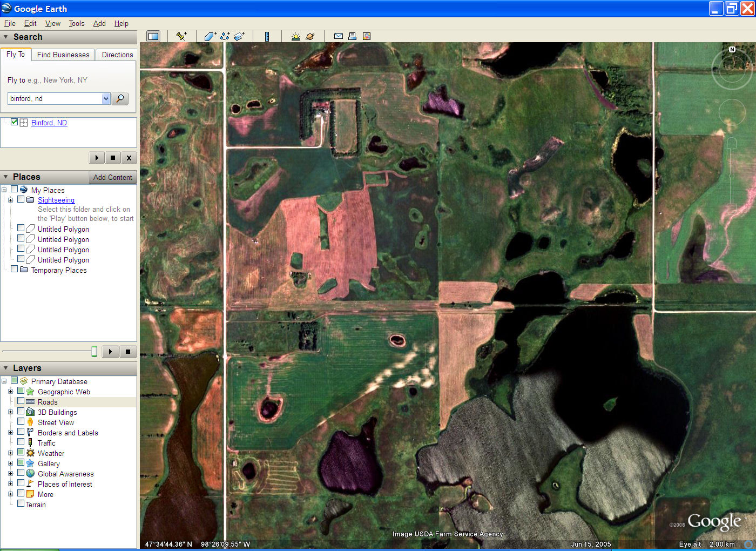This screenshot has width=756, height=551.
Task: Click the Print toolbar icon
Action: pos(352,36)
